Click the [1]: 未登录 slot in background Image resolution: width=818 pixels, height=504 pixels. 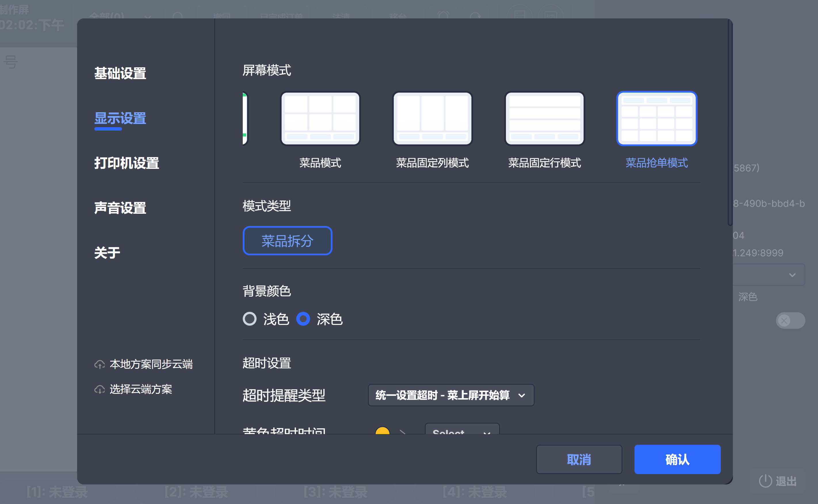(57, 492)
